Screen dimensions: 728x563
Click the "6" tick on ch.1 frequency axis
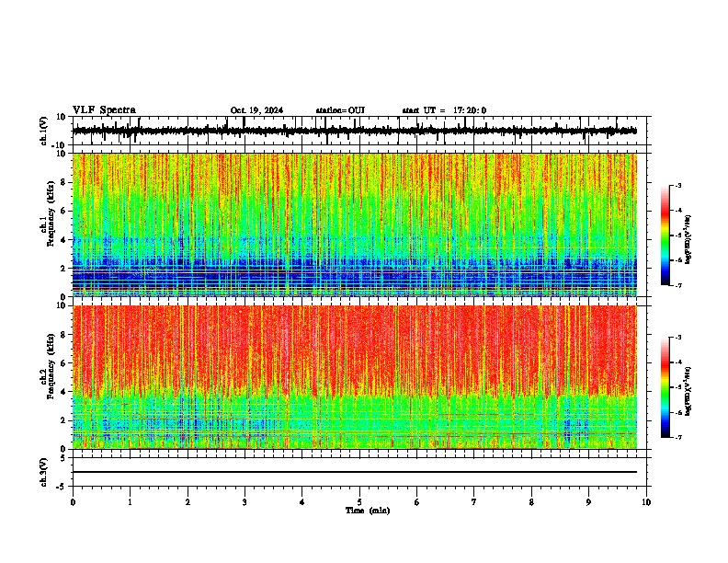point(64,211)
